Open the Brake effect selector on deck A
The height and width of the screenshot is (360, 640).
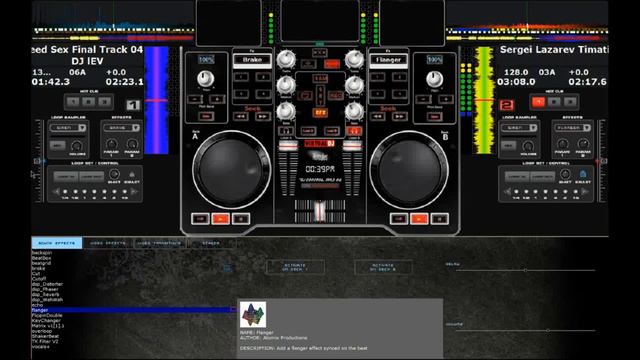coord(252,60)
